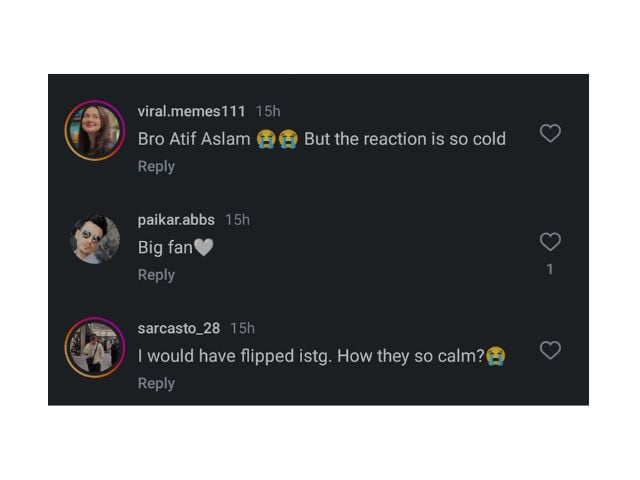Visit the sarcasto_28 username link
This screenshot has height=480, width=640.
pyautogui.click(x=179, y=328)
